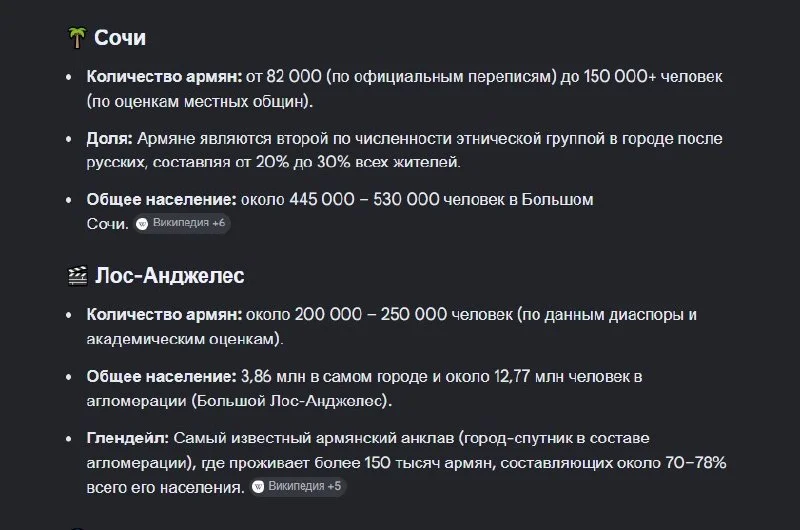Open the Википедия +5 source chip
The height and width of the screenshot is (530, 800).
coord(298,487)
